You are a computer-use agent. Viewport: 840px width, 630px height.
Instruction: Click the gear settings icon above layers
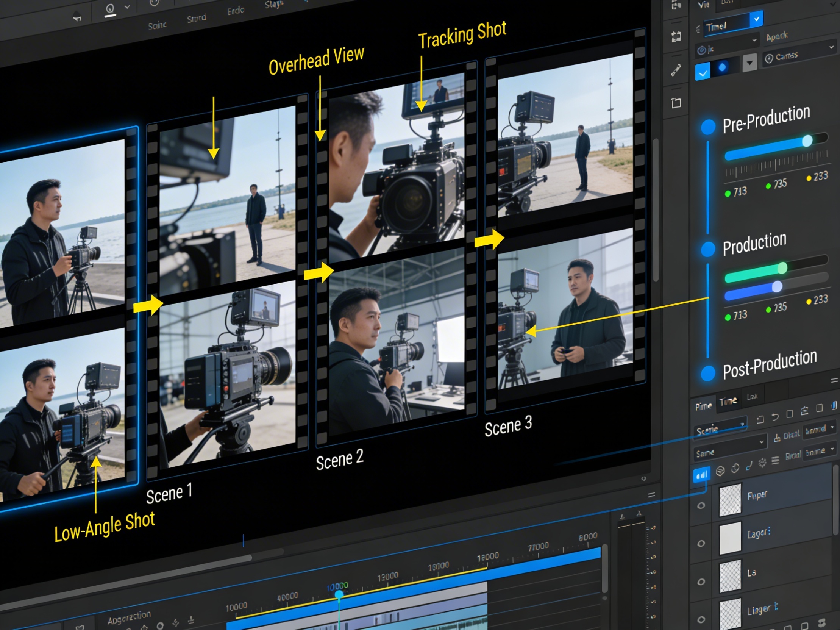tap(762, 463)
